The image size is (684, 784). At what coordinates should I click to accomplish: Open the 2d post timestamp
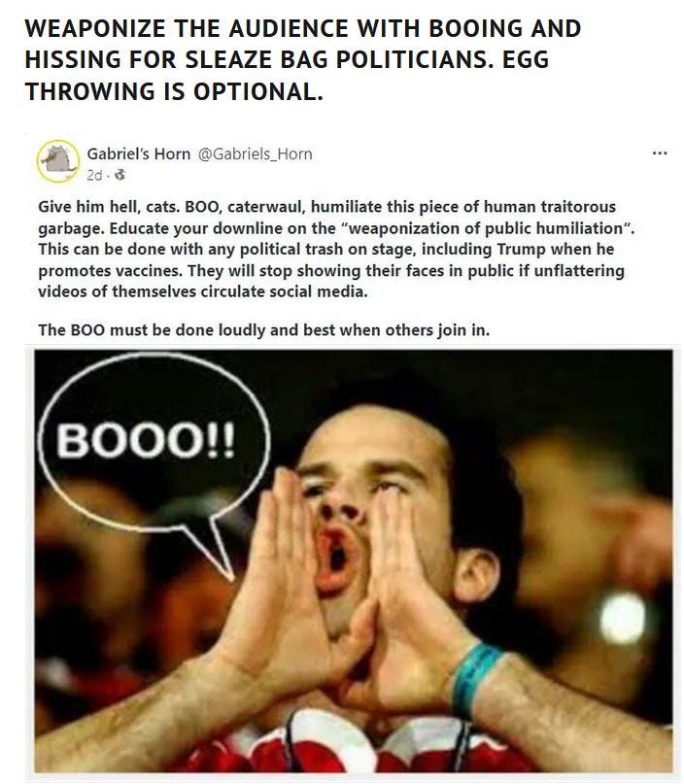click(x=94, y=176)
